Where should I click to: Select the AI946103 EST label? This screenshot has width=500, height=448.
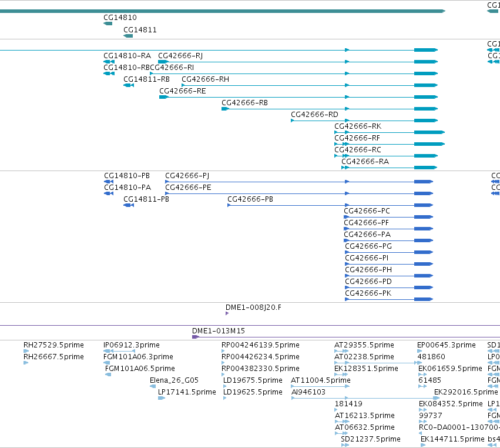[308, 392]
